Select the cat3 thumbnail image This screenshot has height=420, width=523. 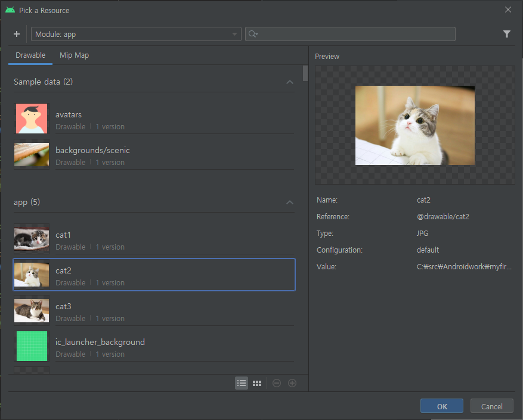[32, 310]
